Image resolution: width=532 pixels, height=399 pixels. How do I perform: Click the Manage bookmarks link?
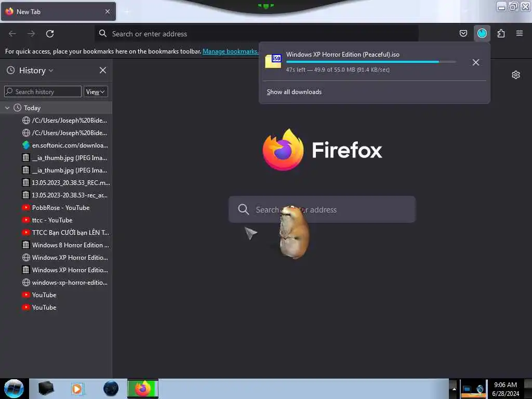pos(230,51)
